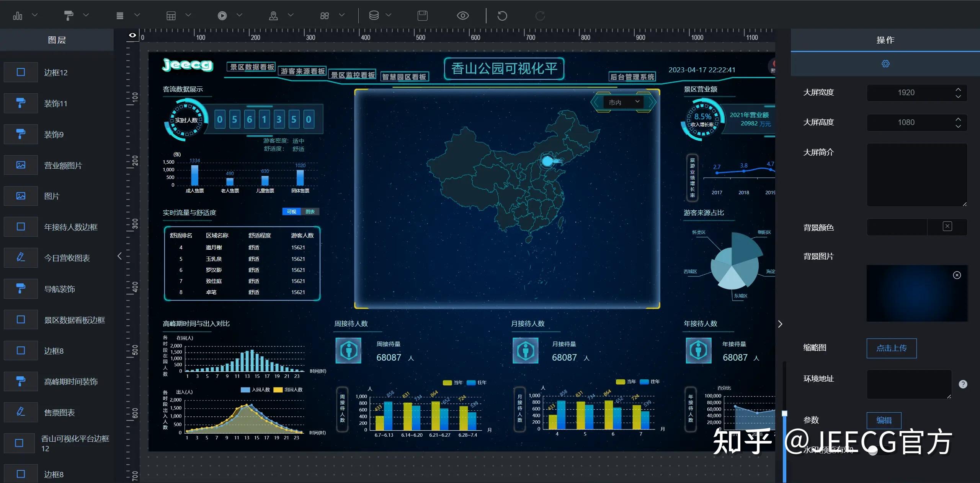Toggle the watermark preview switch

point(877,450)
